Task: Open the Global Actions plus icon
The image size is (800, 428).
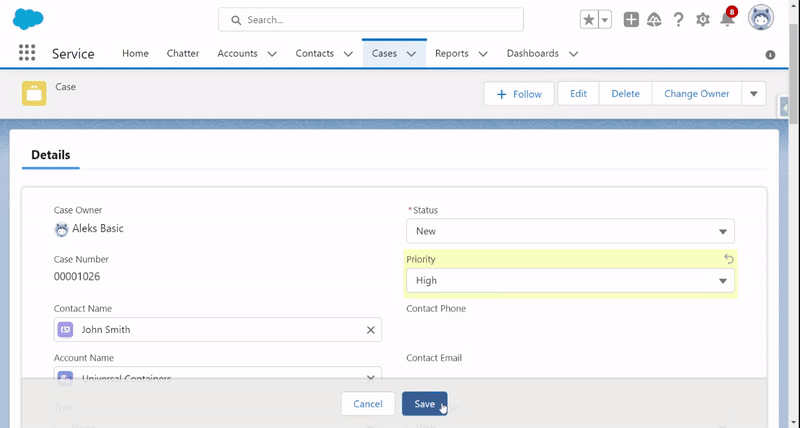Action: point(631,20)
